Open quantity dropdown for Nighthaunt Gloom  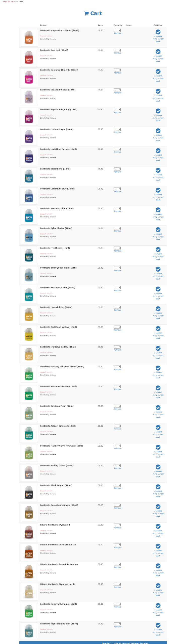tap(117, 624)
